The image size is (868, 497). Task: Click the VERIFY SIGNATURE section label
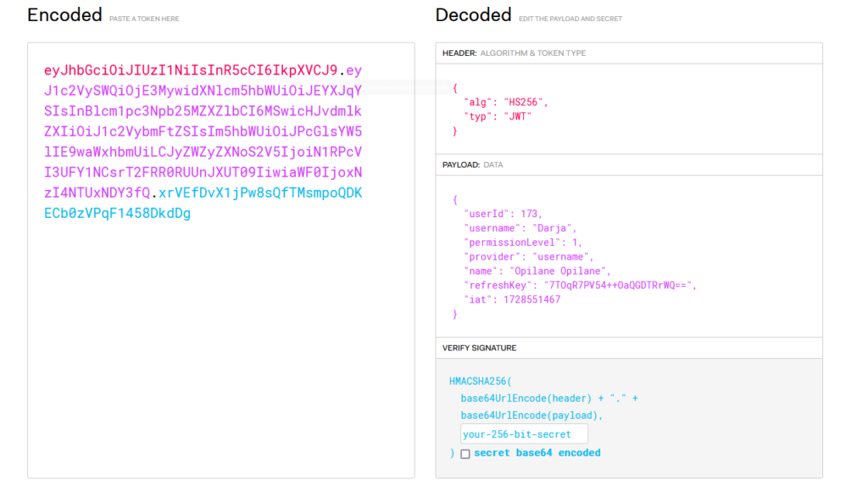[479, 348]
